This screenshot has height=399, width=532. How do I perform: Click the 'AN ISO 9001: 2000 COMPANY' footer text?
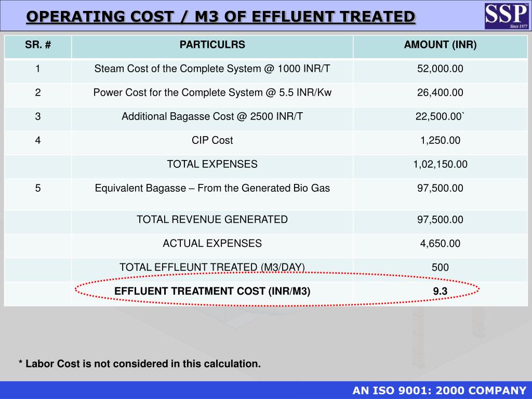coord(440,391)
